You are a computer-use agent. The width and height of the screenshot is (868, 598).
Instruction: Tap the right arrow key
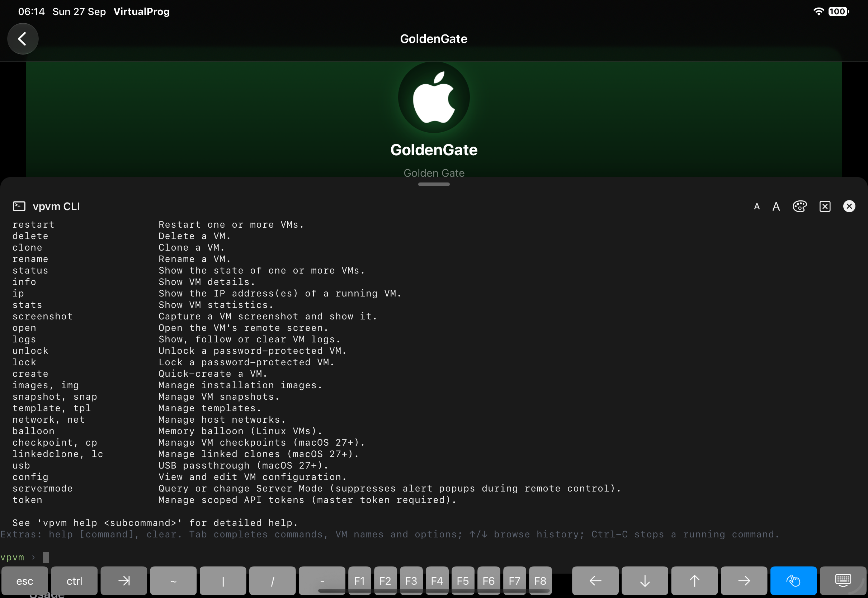744,581
